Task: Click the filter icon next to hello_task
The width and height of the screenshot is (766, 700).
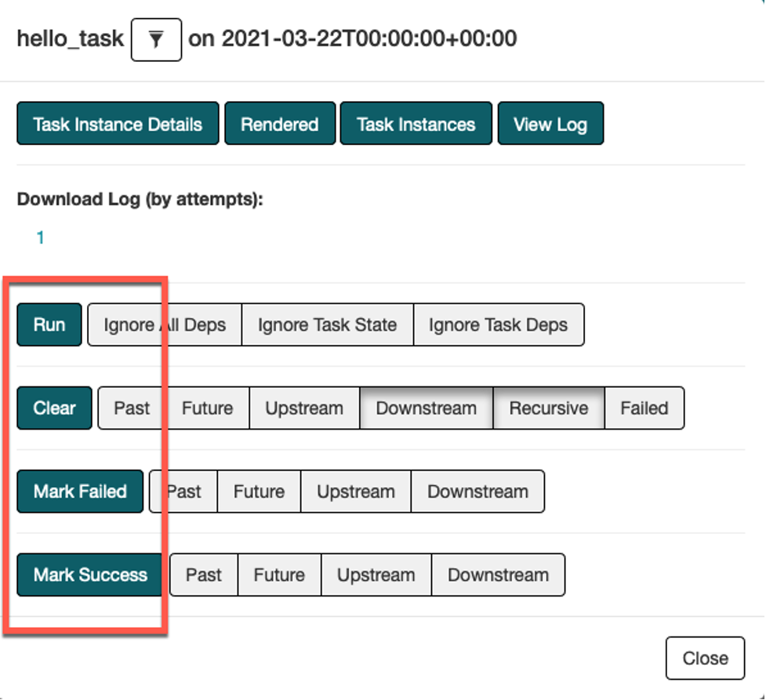Action: tap(156, 40)
